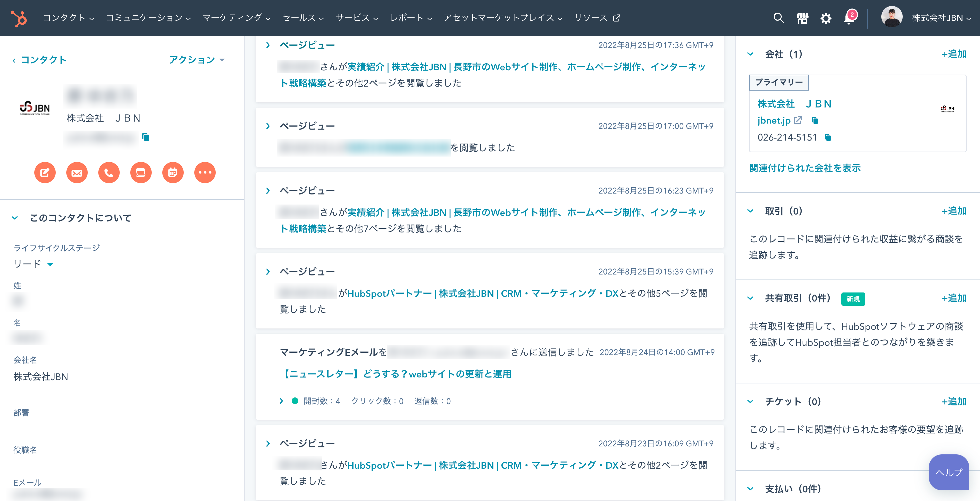This screenshot has height=501, width=980.
Task: Click the orange meeting calendar icon
Action: click(173, 173)
